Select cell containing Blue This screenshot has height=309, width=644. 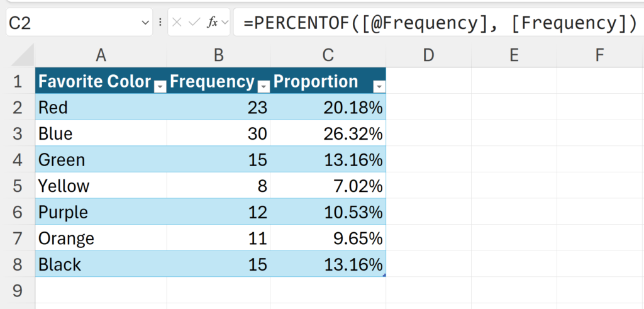pyautogui.click(x=101, y=134)
